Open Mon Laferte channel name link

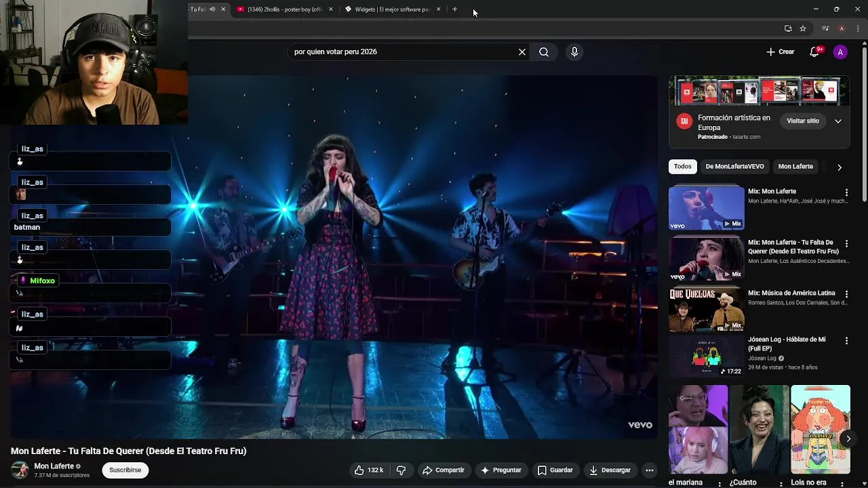54,466
